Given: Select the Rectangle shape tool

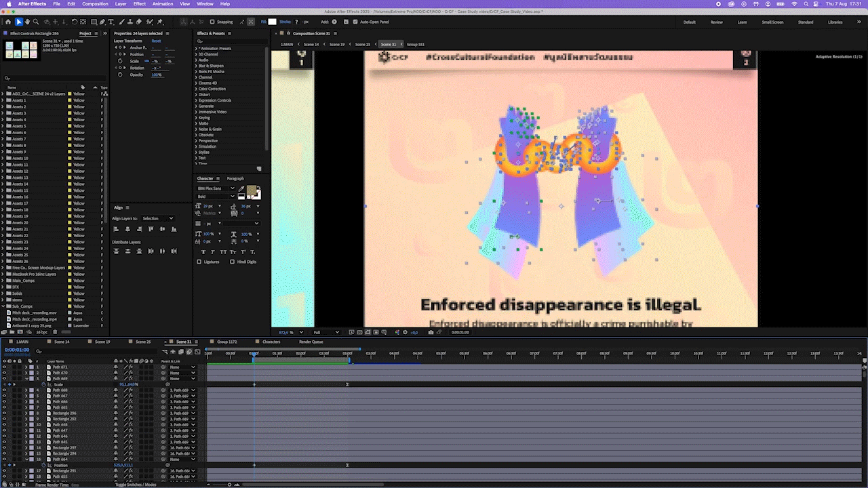Looking at the screenshot, I should (93, 22).
